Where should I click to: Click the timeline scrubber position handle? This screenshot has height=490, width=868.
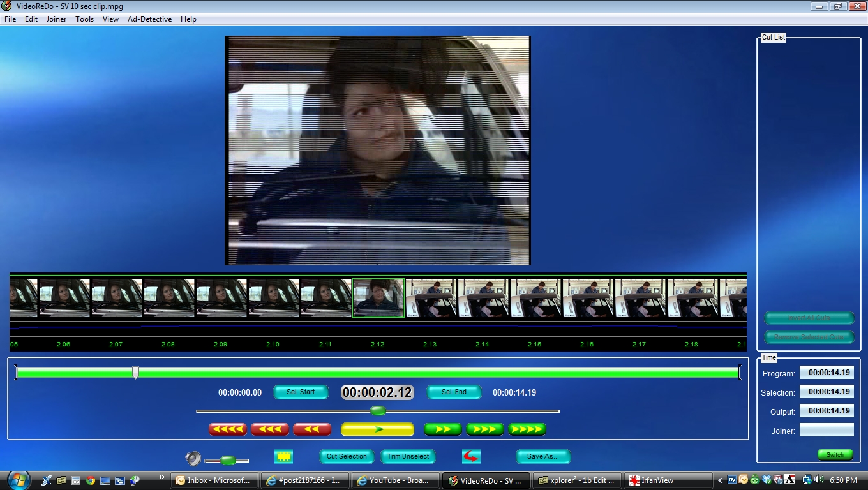135,373
